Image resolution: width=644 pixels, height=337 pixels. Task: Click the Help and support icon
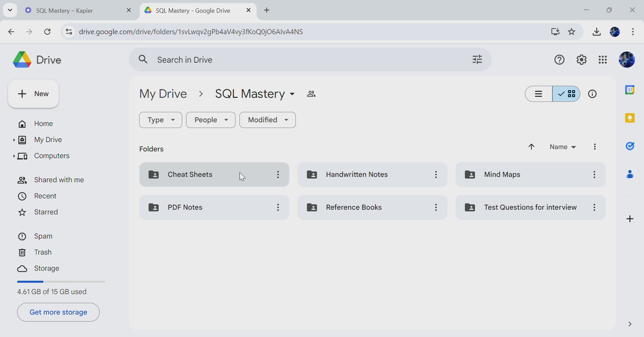click(x=559, y=60)
